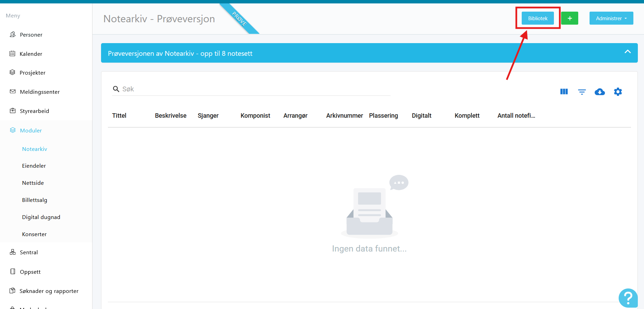
Task: Open table settings gear icon
Action: (618, 92)
